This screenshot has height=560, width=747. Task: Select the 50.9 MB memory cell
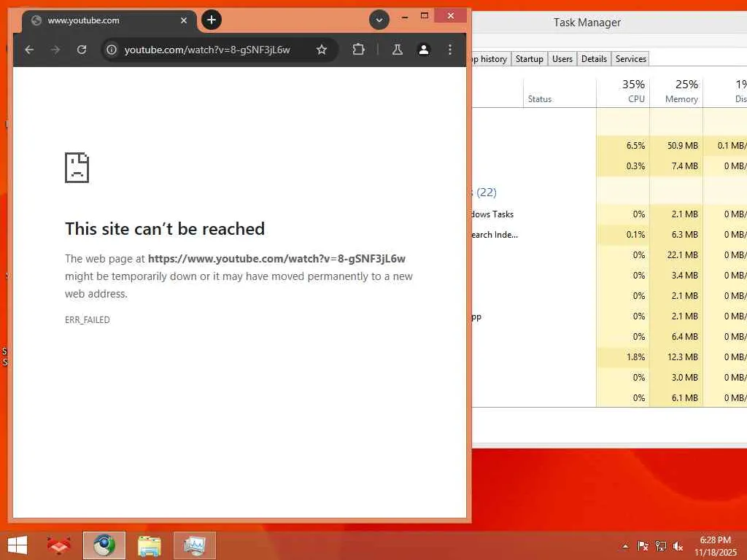(676, 146)
